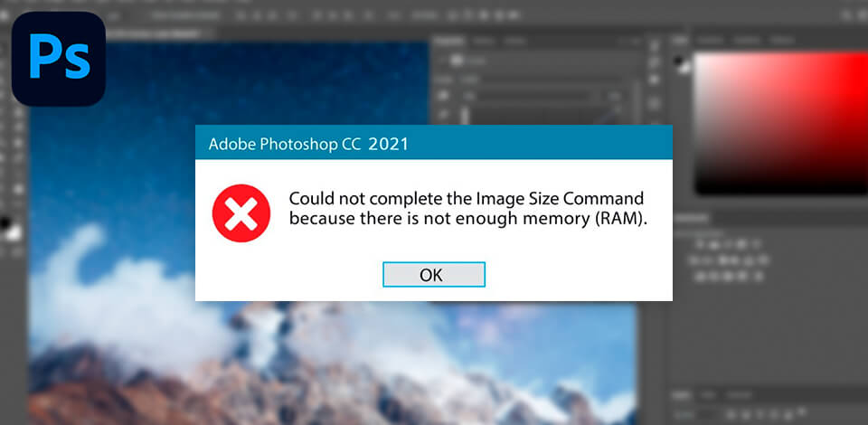Screen dimensions: 868x425
Task: Click foreground/background color swatches in left toolbar
Action: pyautogui.click(x=9, y=229)
